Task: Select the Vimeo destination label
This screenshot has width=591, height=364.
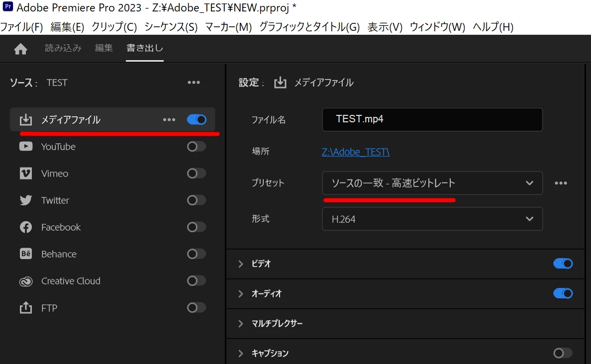Action: click(55, 174)
